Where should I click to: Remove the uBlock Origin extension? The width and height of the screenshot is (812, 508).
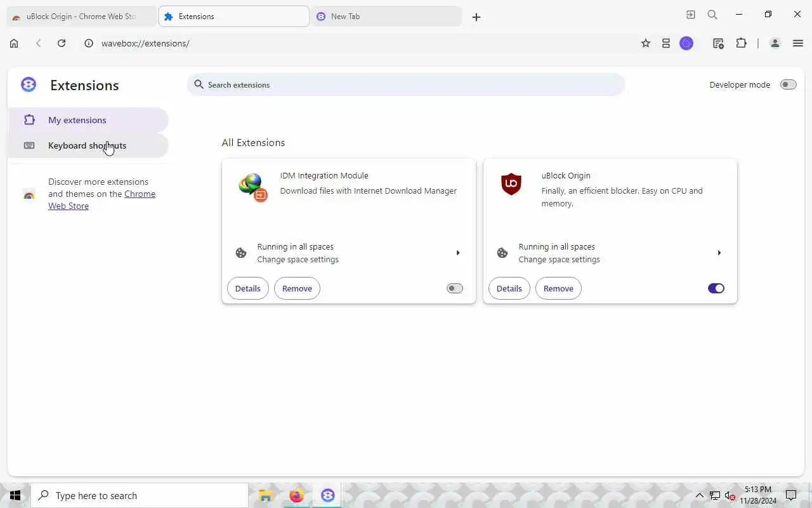558,288
